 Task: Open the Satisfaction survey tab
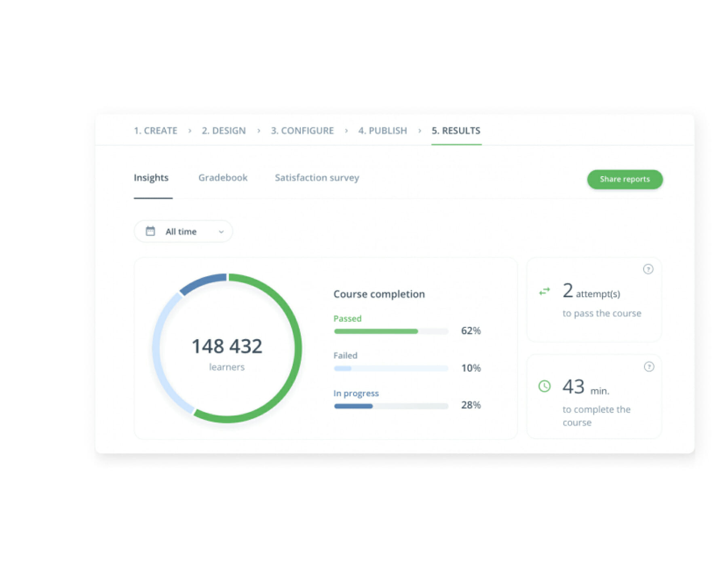(317, 177)
